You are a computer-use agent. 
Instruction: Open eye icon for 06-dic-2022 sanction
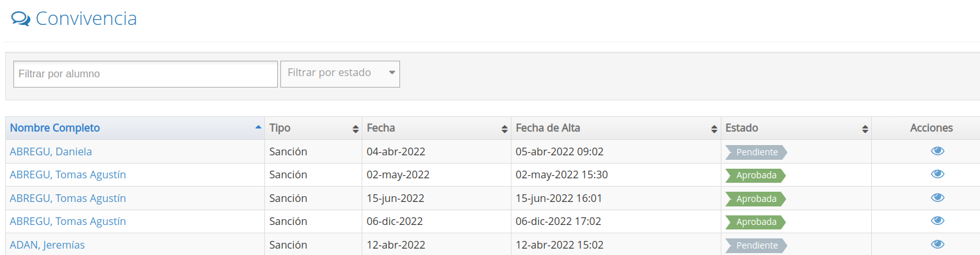point(938,221)
